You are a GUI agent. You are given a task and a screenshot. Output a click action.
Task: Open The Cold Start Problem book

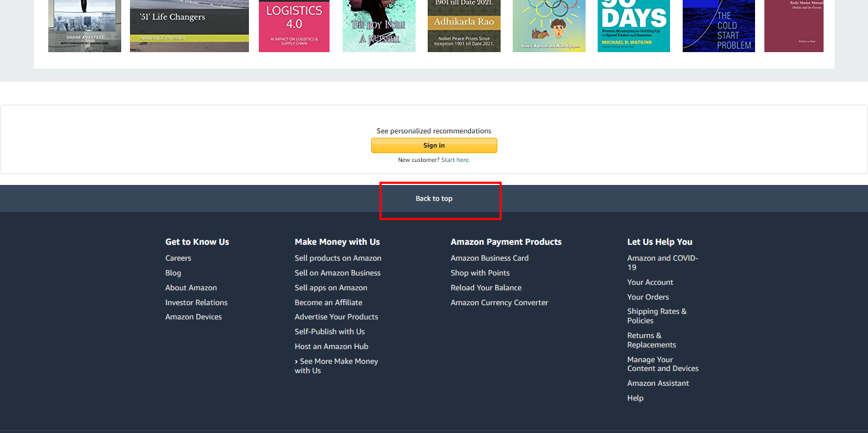pyautogui.click(x=719, y=26)
